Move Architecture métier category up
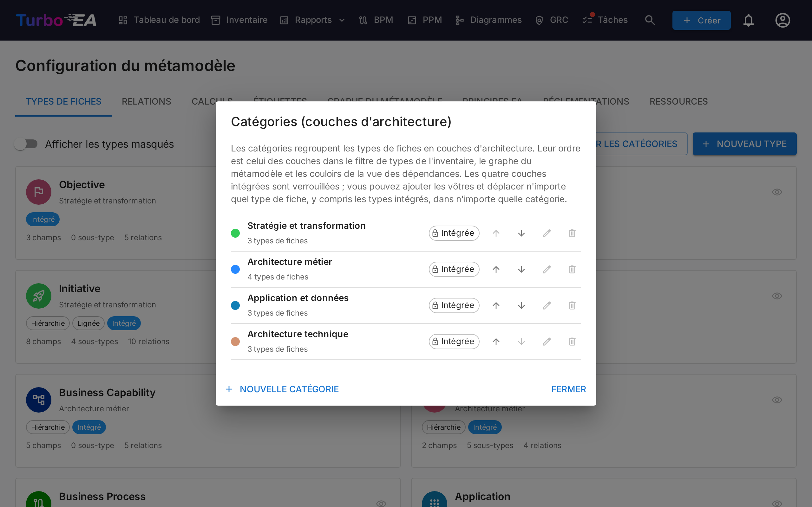The height and width of the screenshot is (507, 812). click(x=496, y=269)
